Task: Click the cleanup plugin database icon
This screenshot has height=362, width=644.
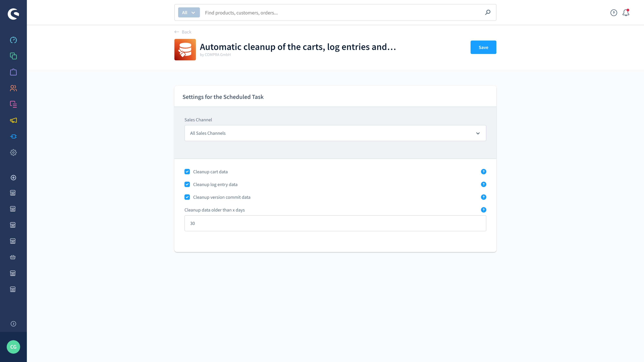Action: point(185,49)
